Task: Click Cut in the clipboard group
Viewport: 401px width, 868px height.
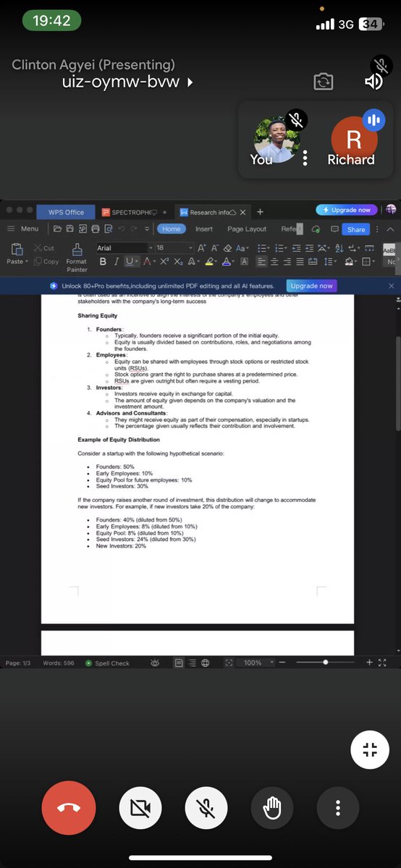Action: (44, 248)
